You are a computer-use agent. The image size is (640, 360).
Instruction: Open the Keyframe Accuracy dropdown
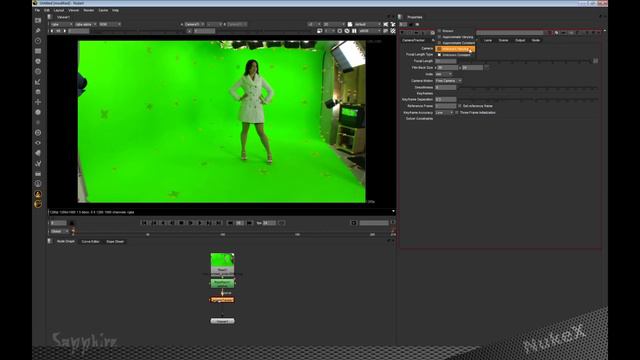[x=444, y=112]
